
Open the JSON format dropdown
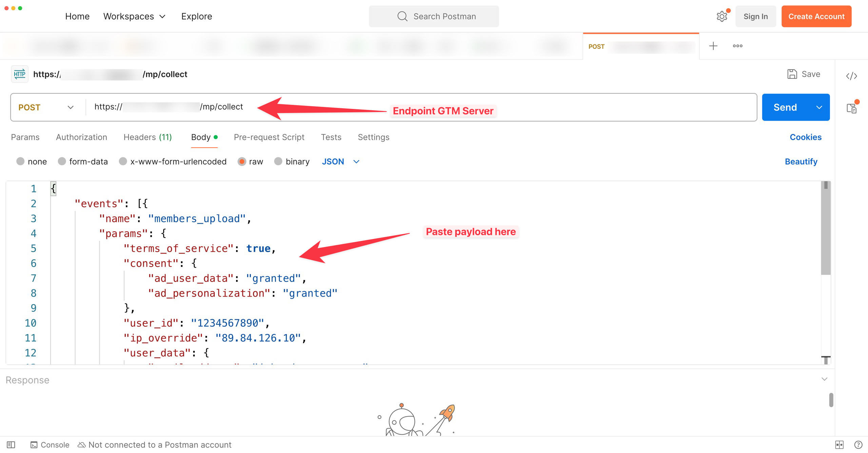click(x=340, y=162)
